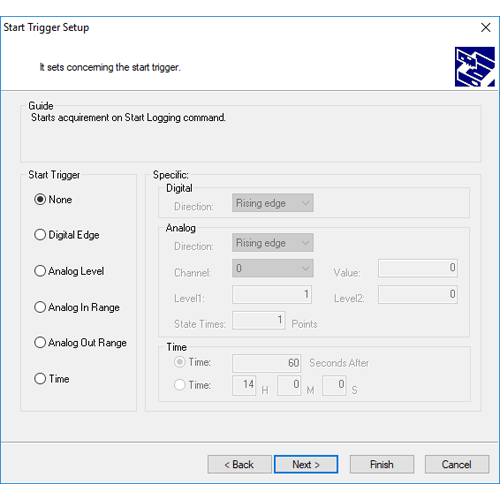Image resolution: width=500 pixels, height=500 pixels.
Task: Choose the Digital Edge trigger radio button
Action: pos(67,235)
